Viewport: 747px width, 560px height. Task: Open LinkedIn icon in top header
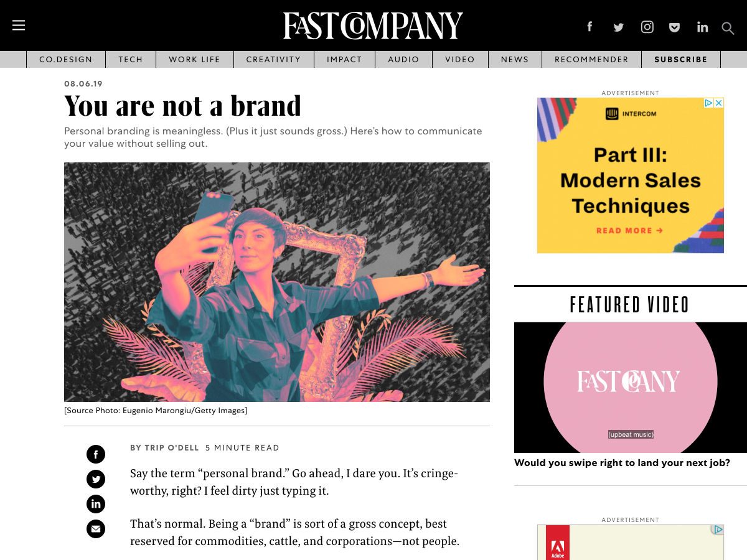pyautogui.click(x=702, y=27)
